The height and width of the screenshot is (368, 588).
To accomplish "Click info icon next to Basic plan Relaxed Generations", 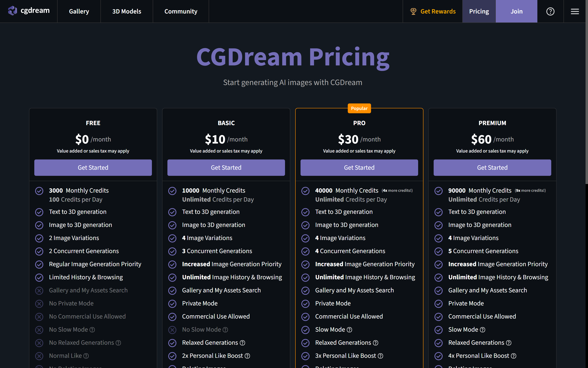I will click(x=242, y=343).
